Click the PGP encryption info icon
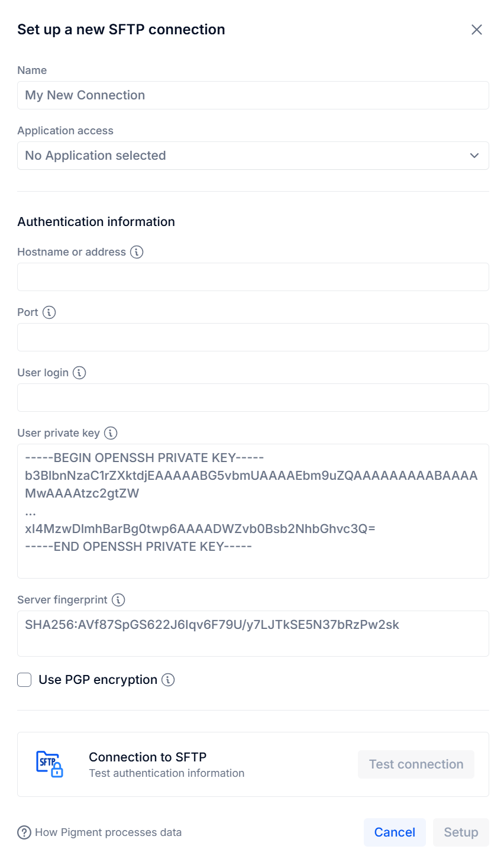Screen dimensions: 504x862 [168, 680]
